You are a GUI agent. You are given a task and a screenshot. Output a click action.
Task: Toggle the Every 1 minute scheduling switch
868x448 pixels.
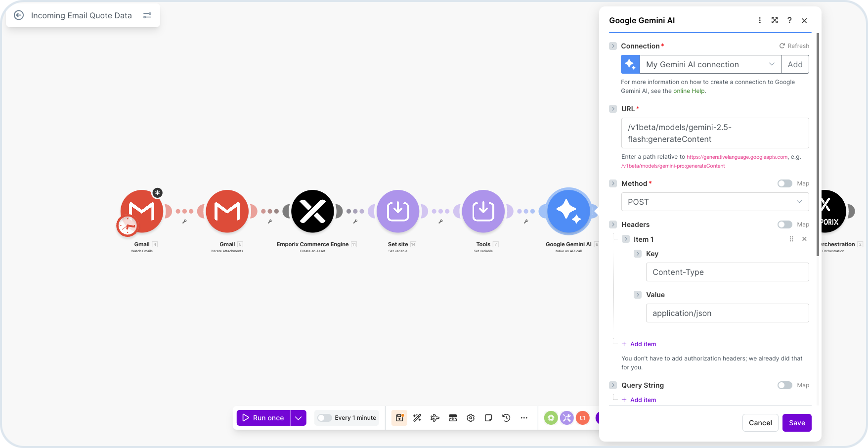tap(324, 418)
